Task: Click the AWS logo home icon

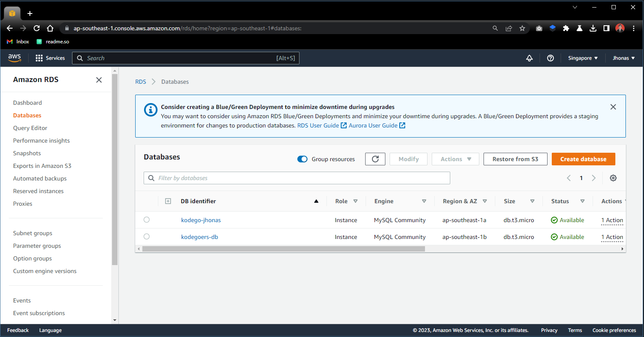Action: coord(14,58)
